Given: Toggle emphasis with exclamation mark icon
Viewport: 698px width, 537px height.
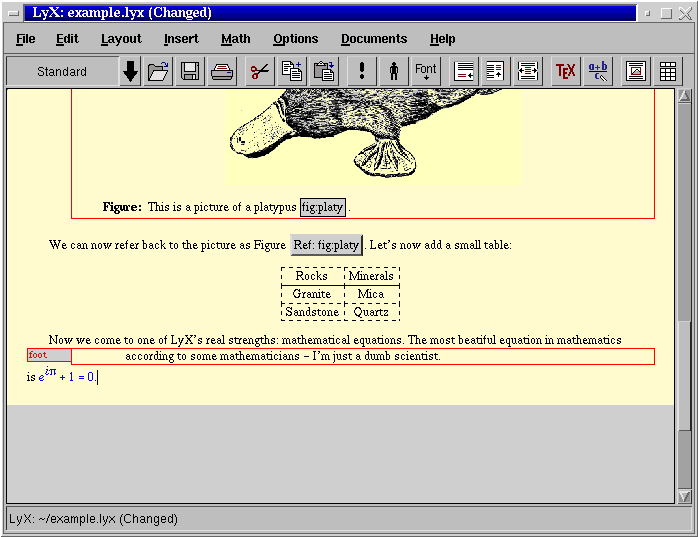Looking at the screenshot, I should pos(361,71).
